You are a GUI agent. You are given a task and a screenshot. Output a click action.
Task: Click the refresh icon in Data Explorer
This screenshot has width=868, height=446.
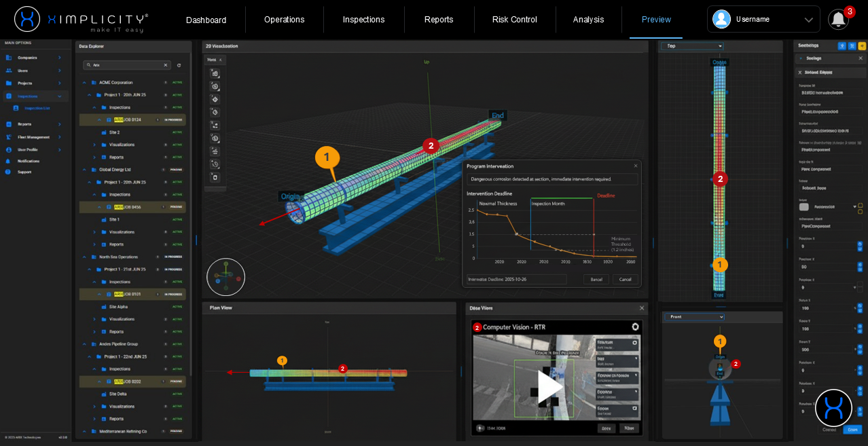[179, 65]
